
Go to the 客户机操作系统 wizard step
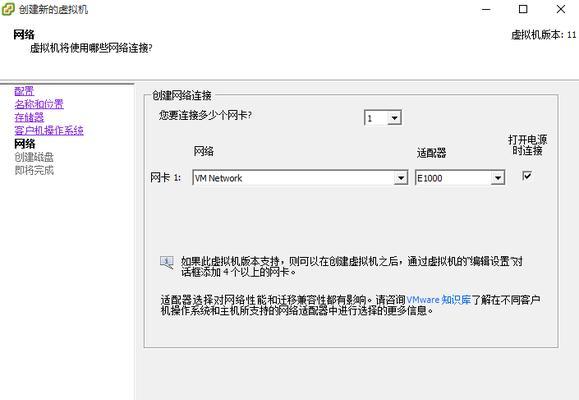(49, 130)
